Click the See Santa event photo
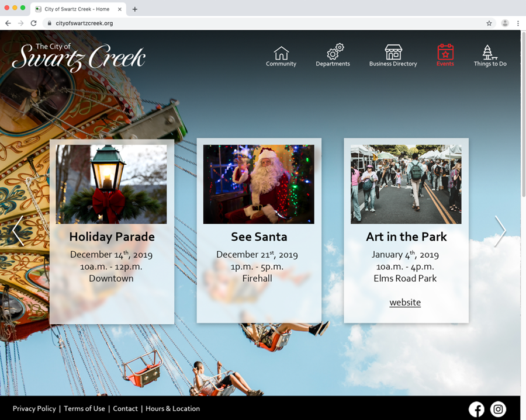 point(259,184)
